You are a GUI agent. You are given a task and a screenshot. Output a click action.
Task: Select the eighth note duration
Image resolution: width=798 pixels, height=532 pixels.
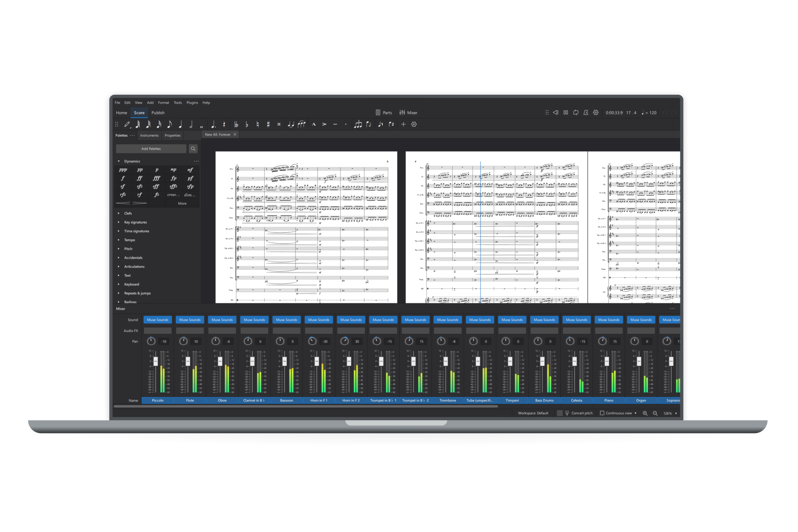click(169, 124)
